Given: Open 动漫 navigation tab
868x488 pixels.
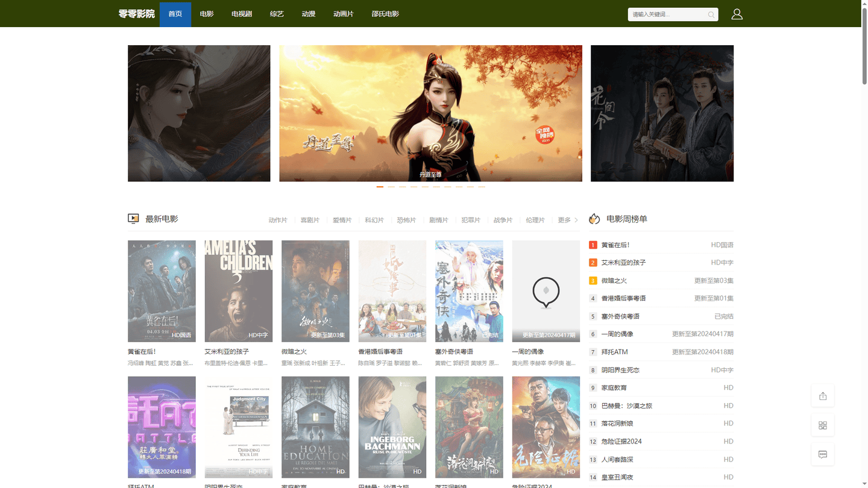Looking at the screenshot, I should point(309,14).
